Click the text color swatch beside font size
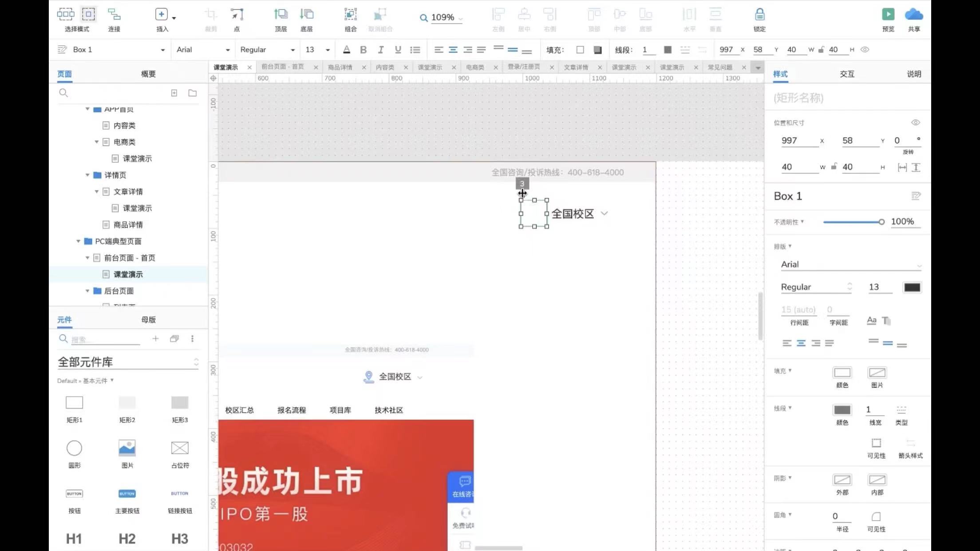Screen dimensions: 980x551 pyautogui.click(x=912, y=287)
